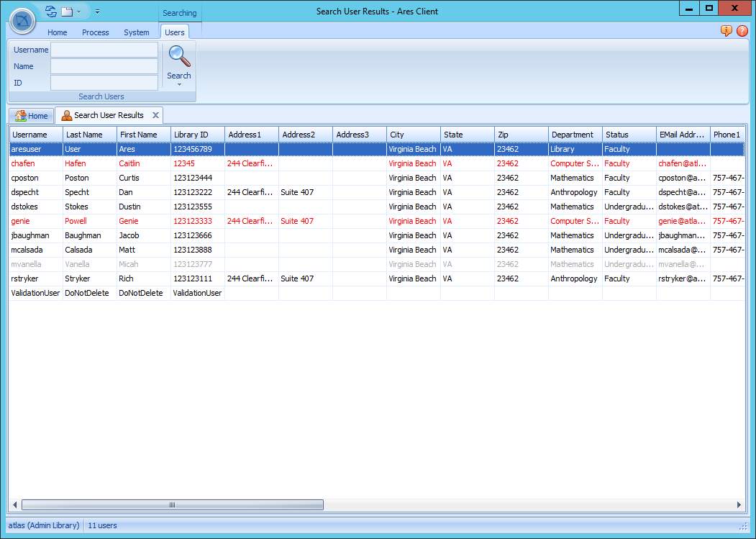Image resolution: width=756 pixels, height=539 pixels.
Task: Select the Users ribbon tab
Action: pyautogui.click(x=175, y=32)
